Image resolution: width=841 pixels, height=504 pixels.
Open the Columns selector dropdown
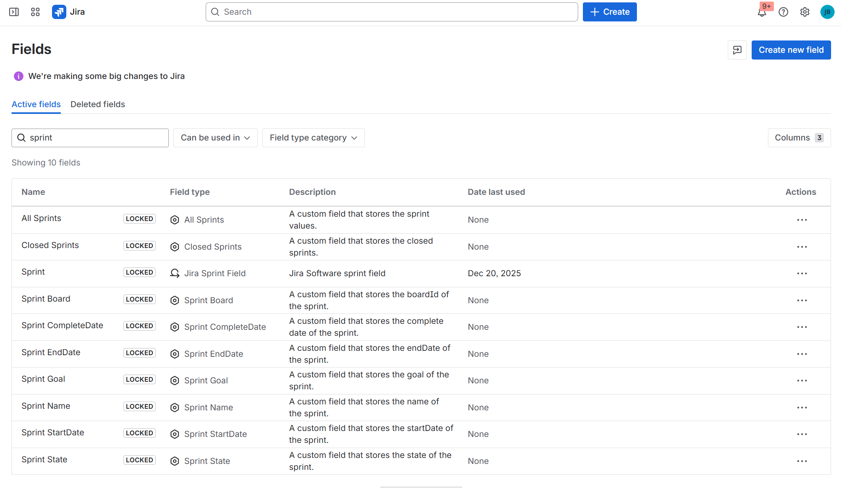click(x=799, y=138)
